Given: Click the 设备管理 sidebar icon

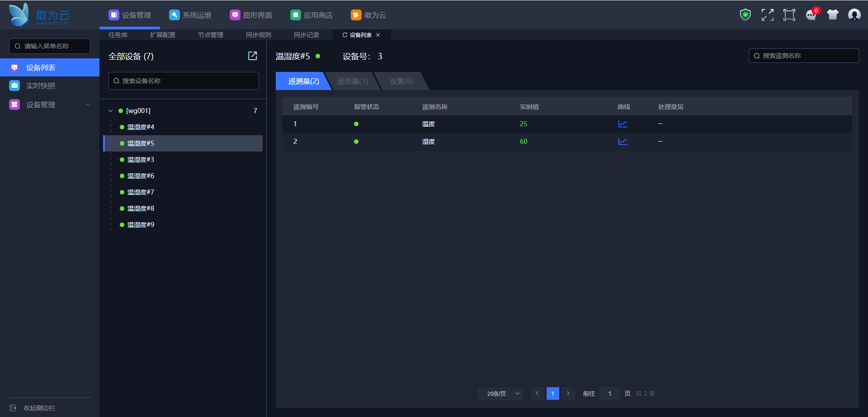Looking at the screenshot, I should click(x=14, y=104).
